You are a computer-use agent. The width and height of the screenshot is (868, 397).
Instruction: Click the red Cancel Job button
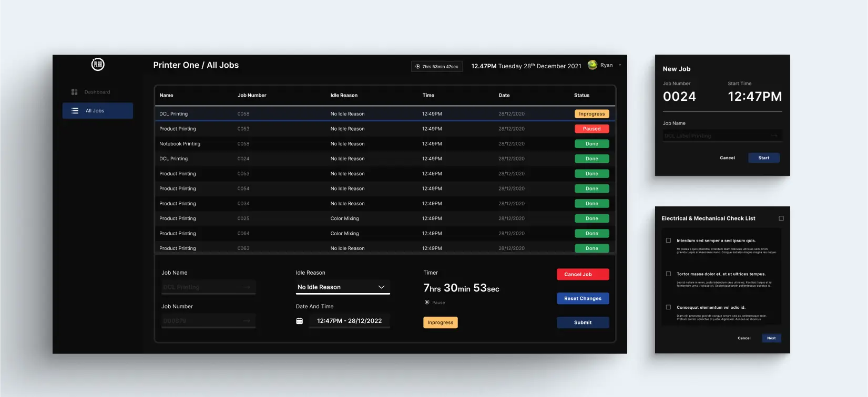pos(583,274)
